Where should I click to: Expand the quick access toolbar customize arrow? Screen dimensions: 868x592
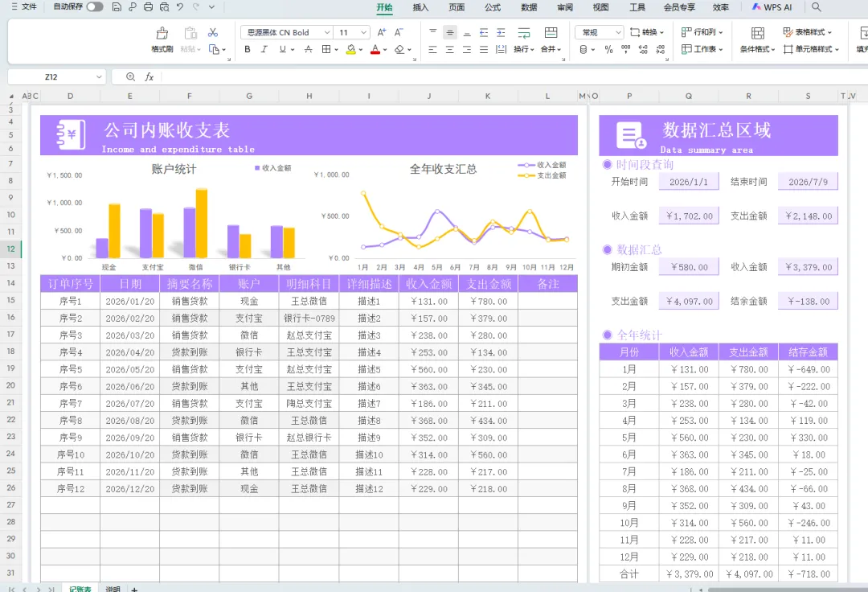tap(211, 7)
